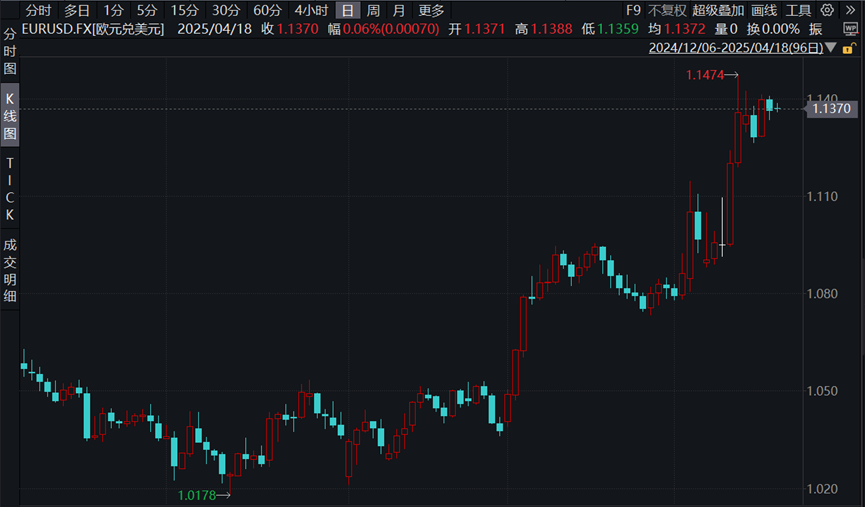Select the 60分 interval tab
Viewport: 865px width, 507px height.
point(267,10)
